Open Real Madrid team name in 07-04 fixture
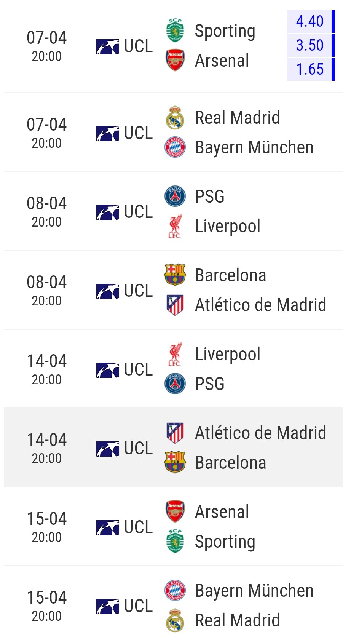The width and height of the screenshot is (343, 644). pos(237,117)
